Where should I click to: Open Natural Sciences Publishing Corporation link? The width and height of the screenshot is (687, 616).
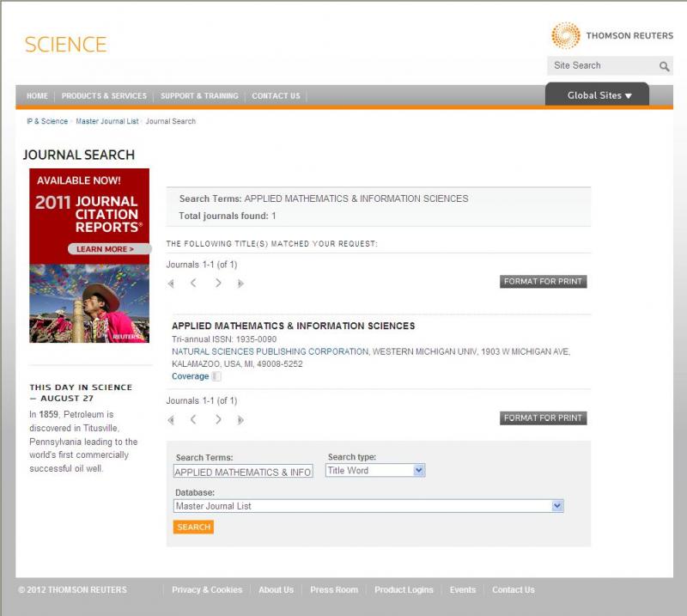pos(270,351)
